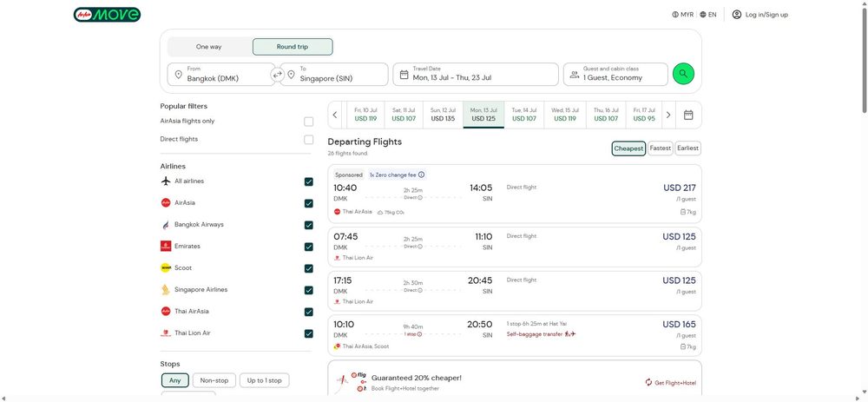This screenshot has height=402, width=868.
Task: Click Get Flight+Hotel link
Action: [x=670, y=383]
